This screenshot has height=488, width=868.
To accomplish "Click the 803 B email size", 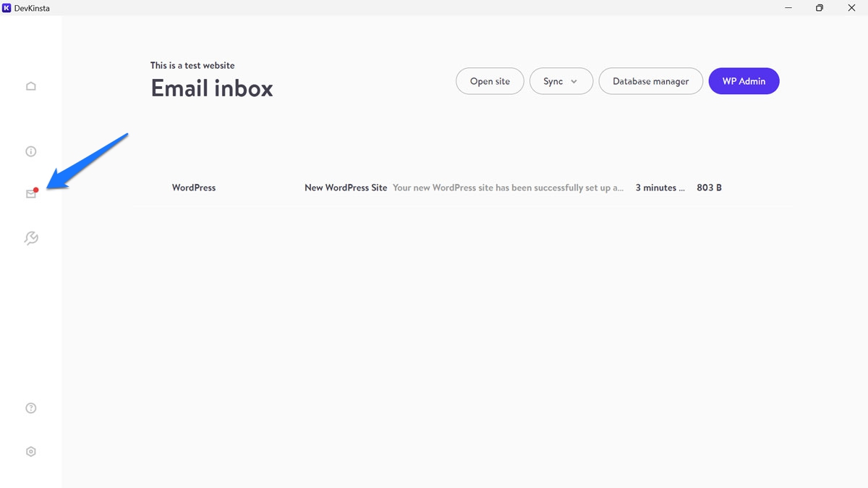I will pyautogui.click(x=709, y=188).
